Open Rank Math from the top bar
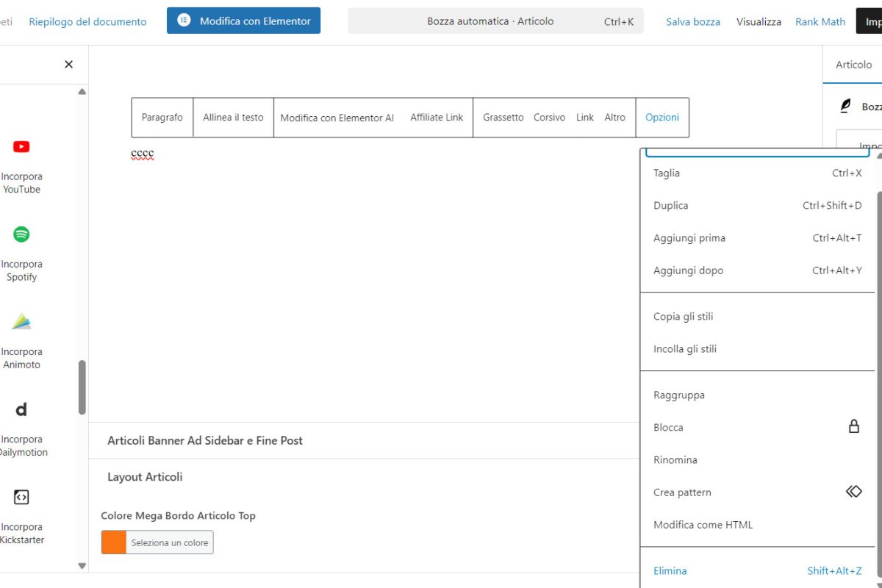882x588 pixels. coord(820,21)
